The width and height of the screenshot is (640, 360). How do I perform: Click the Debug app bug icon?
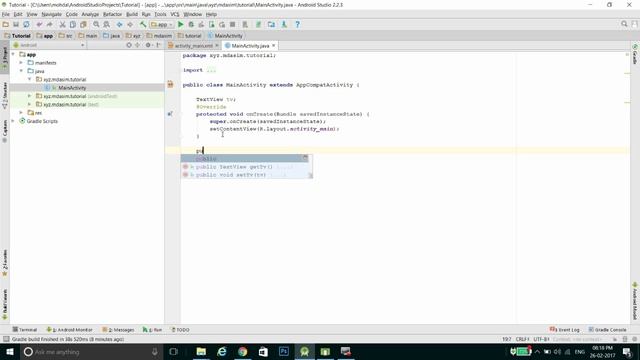191,24
